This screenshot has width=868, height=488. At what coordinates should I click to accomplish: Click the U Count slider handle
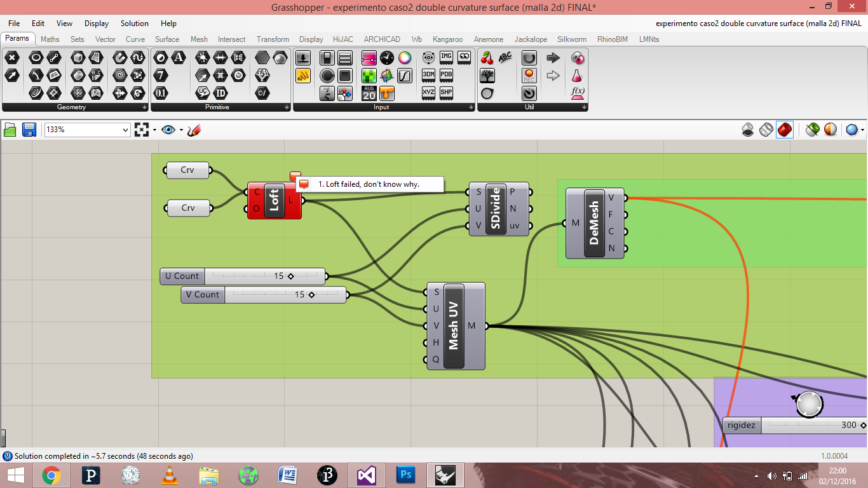290,276
